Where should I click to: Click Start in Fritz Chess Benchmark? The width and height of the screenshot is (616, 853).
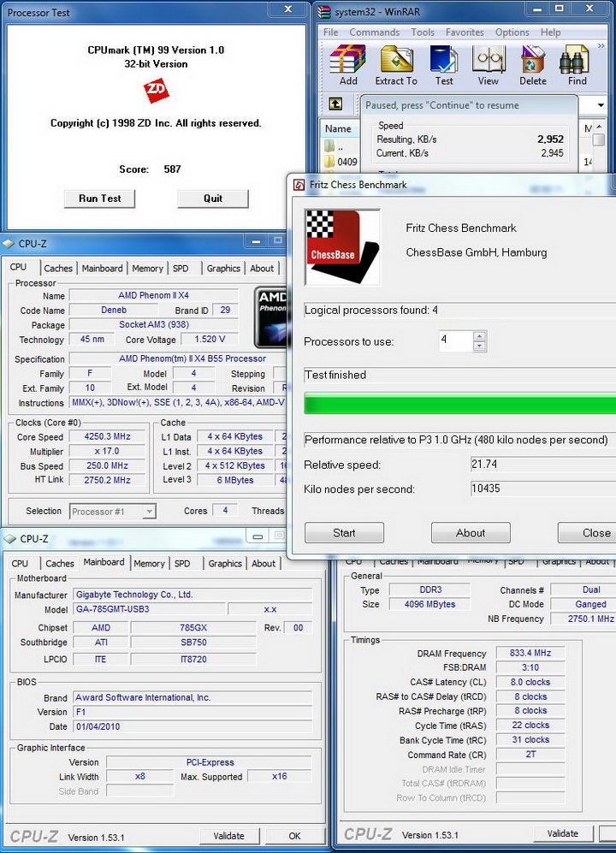pos(344,532)
